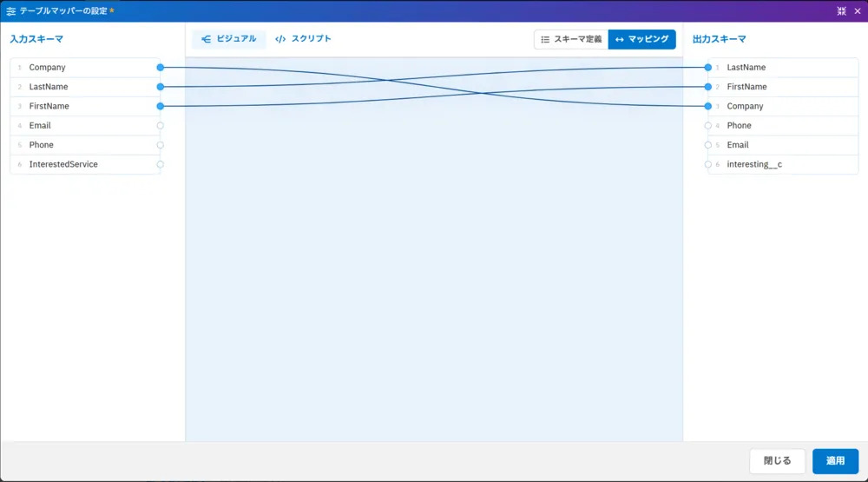Select the output Email field row
Screen dimensions: 868x482
coord(781,145)
